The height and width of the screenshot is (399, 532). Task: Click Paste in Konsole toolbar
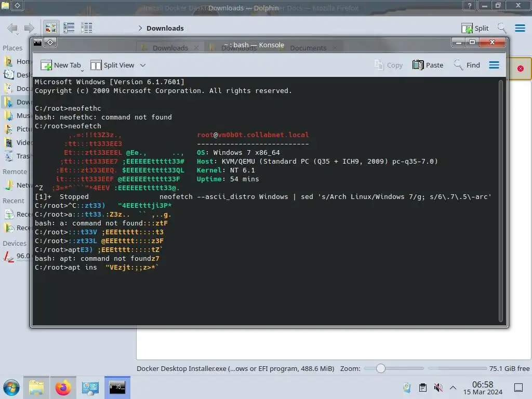pyautogui.click(x=428, y=65)
